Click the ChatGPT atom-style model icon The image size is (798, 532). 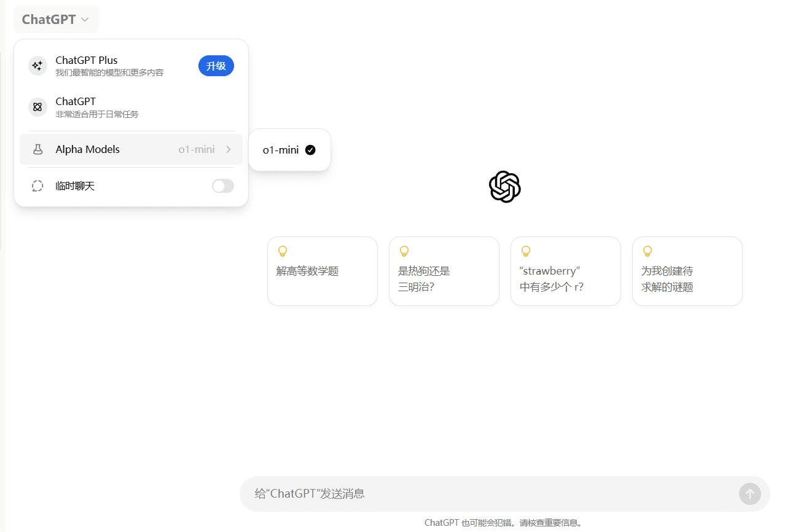(37, 107)
